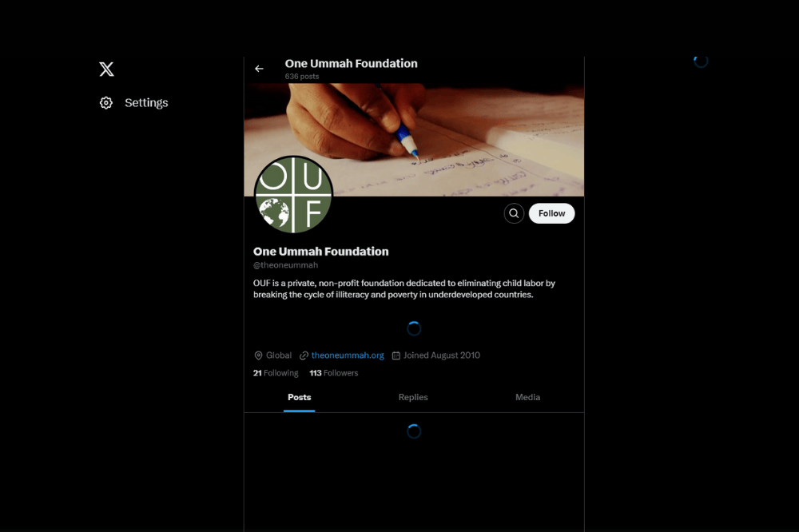Screen dimensions: 799x532
Task: Click the link chain icon beside website
Action: [x=304, y=355]
